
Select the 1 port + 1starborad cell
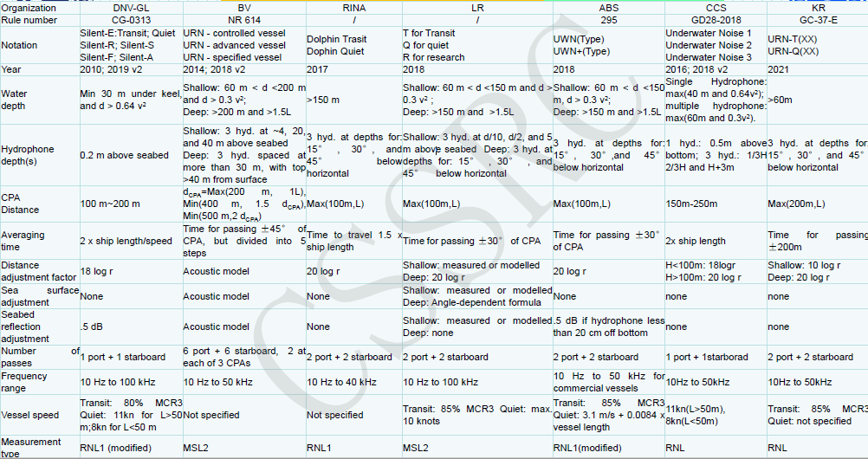(x=716, y=357)
